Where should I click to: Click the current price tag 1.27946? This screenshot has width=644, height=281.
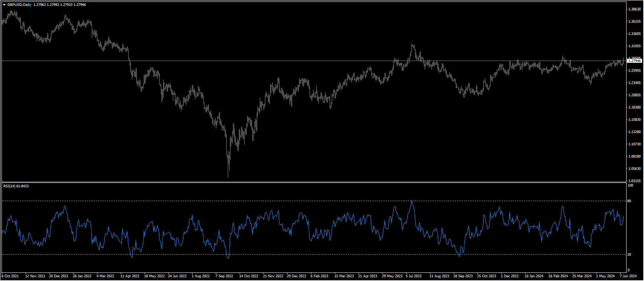[634, 61]
